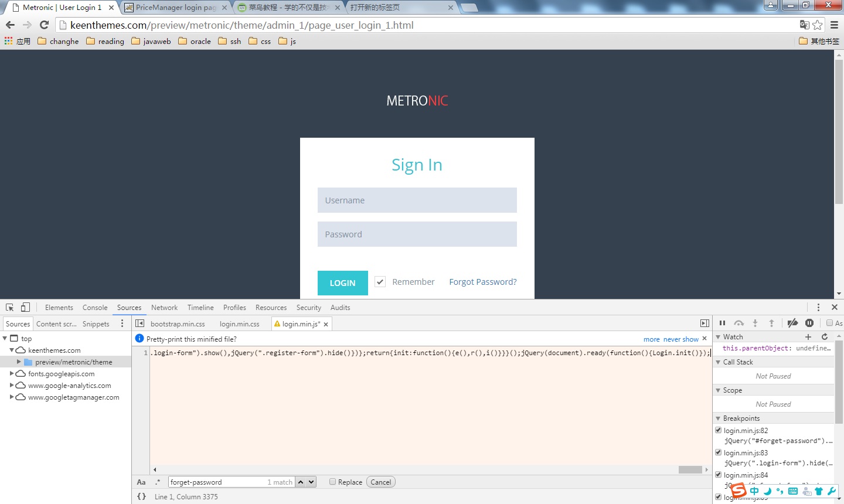Click the inspect element picker icon
Screen dimensions: 844x504
coord(9,307)
